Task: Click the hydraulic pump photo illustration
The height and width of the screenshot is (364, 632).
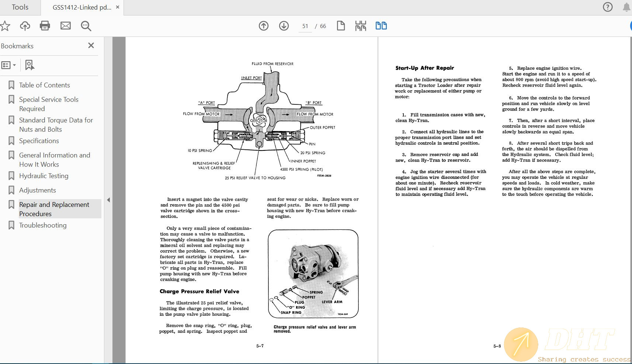Action: tap(313, 274)
